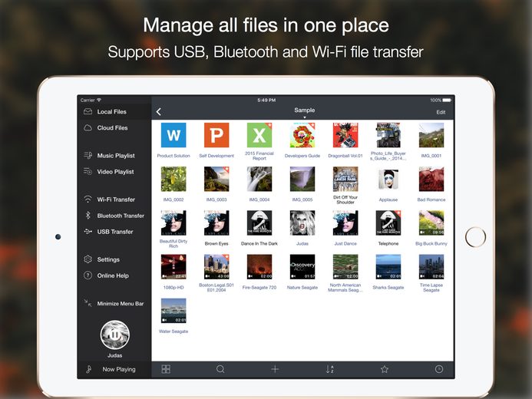Play Fire-Seagate 720 video
This screenshot has width=532, height=399.
(259, 267)
